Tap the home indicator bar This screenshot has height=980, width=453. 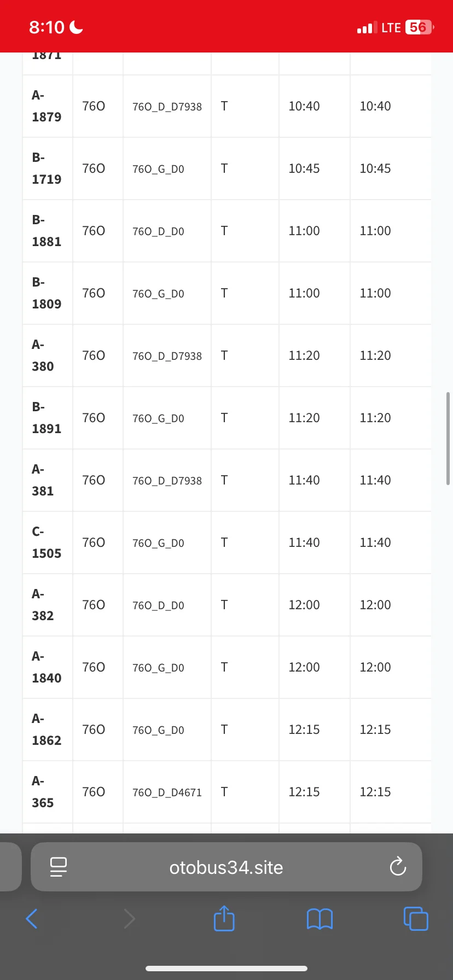tap(226, 969)
